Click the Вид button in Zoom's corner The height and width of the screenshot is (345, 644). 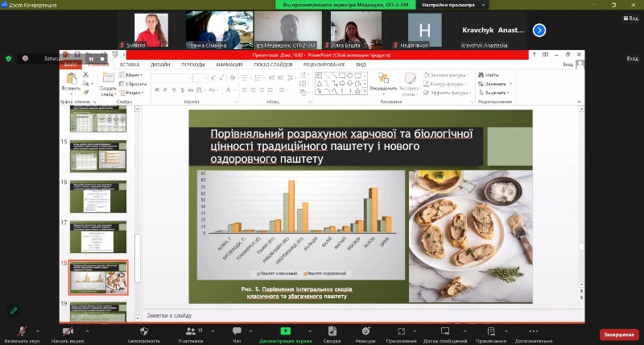pyautogui.click(x=630, y=18)
